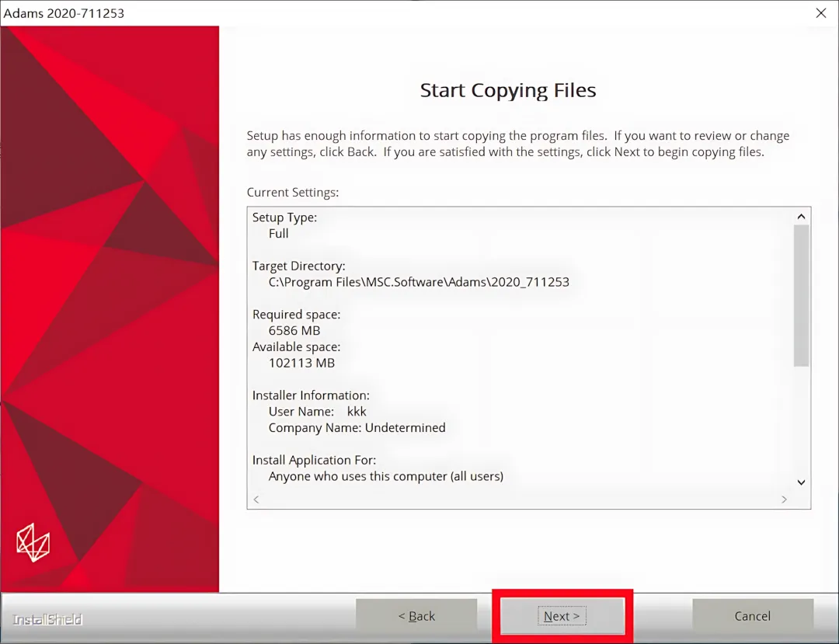Cancel the Adams installation
The image size is (839, 644).
[x=752, y=616]
